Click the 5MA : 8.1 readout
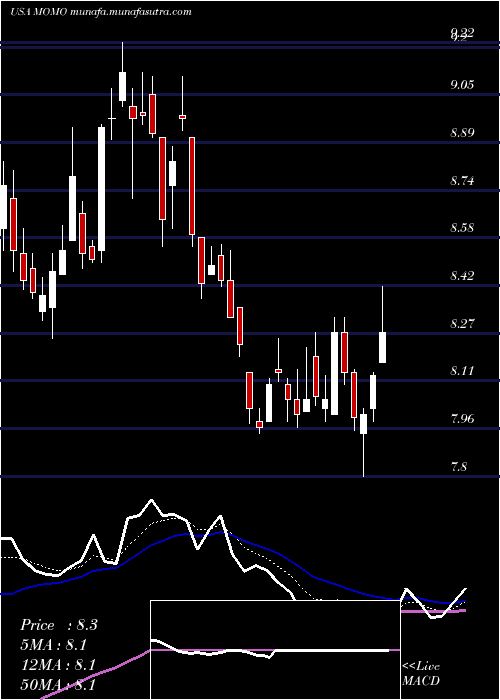Screen dimensions: 500x700 54,645
